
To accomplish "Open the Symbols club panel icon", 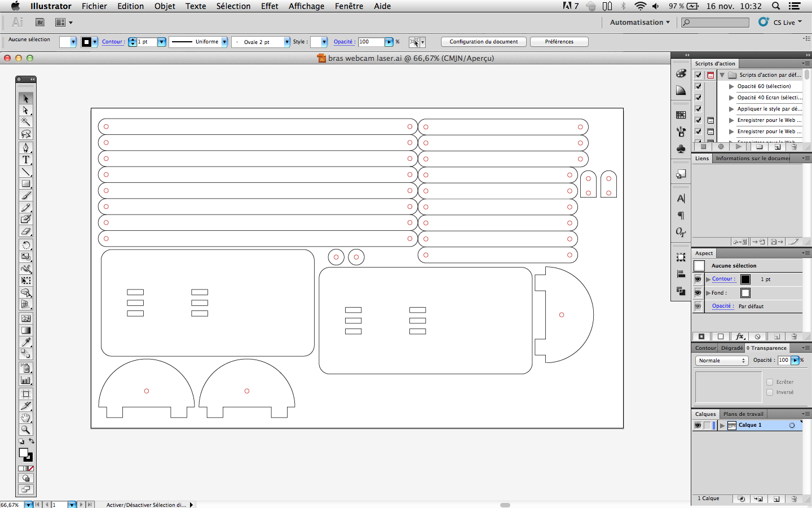I will click(x=681, y=148).
